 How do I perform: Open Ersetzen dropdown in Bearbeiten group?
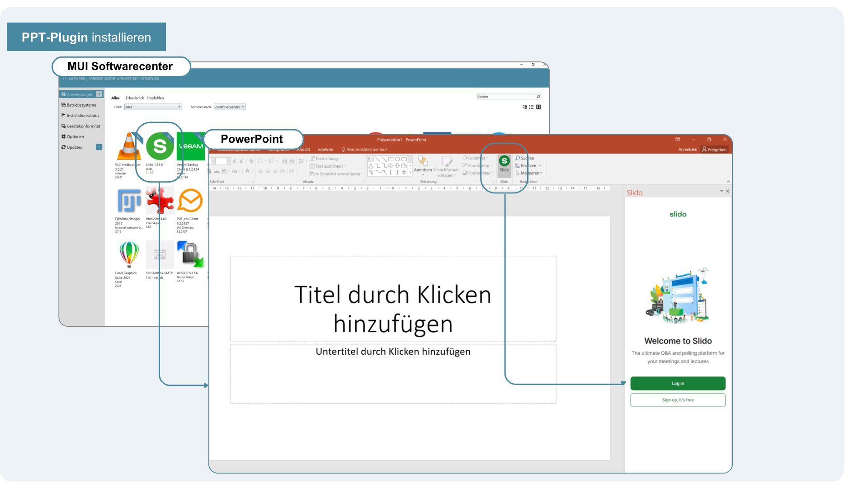point(528,166)
